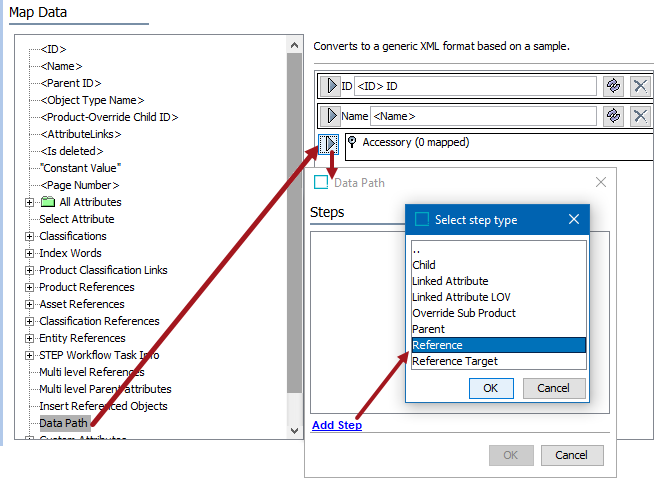Select Insert Referenced Objects tree item
The width and height of the screenshot is (656, 478).
point(103,406)
